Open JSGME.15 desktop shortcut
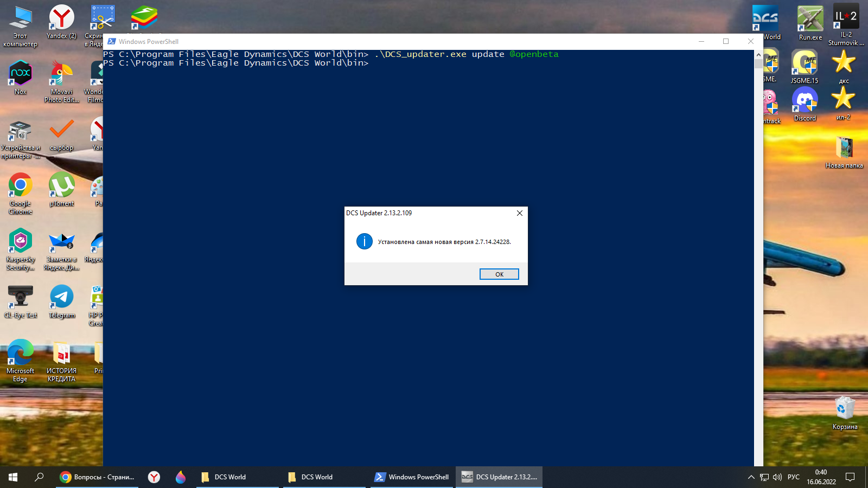 tap(805, 67)
